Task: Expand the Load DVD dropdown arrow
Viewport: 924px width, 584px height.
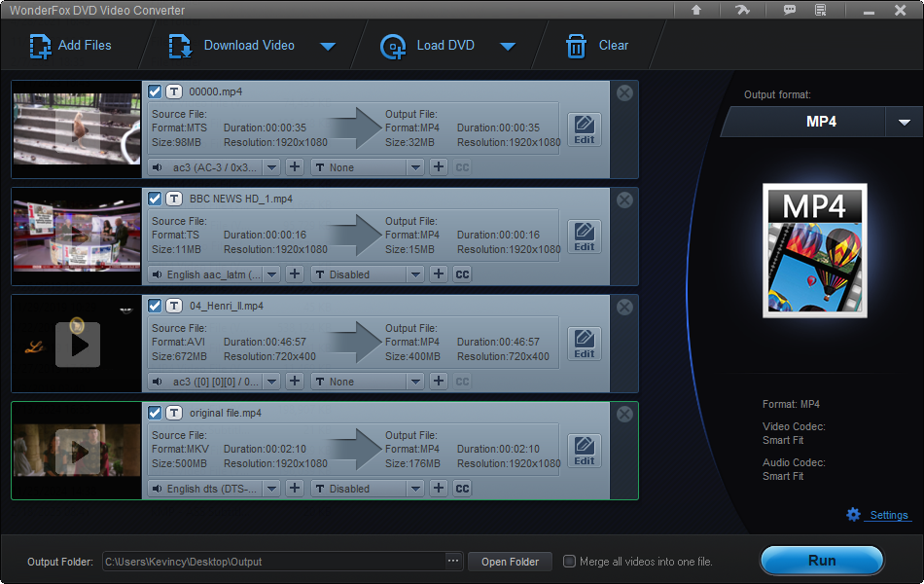Action: point(508,46)
